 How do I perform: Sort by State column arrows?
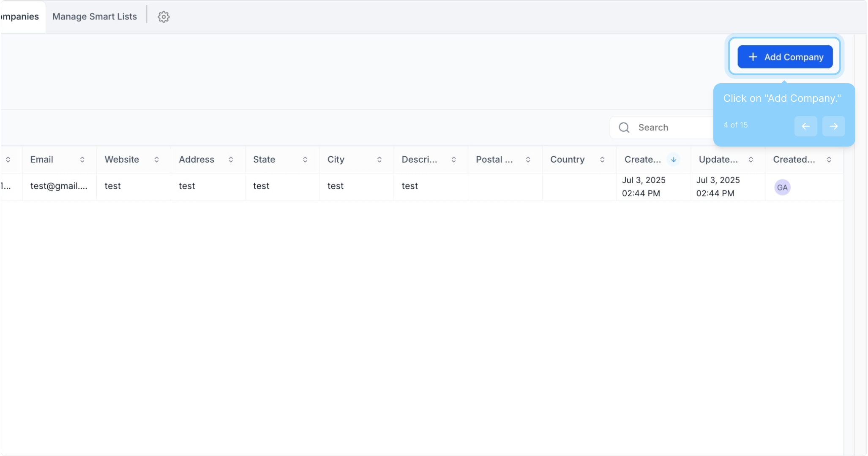(x=305, y=160)
